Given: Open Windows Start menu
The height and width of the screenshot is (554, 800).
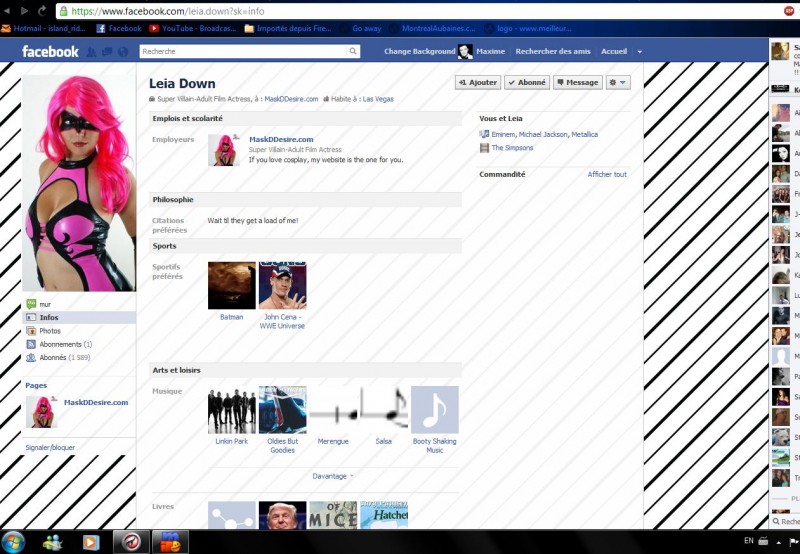Looking at the screenshot, I should [14, 542].
